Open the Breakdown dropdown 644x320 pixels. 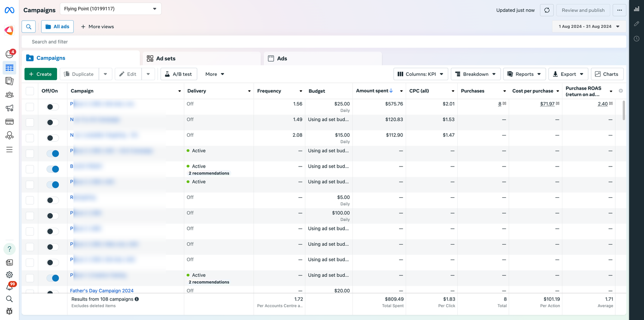pyautogui.click(x=476, y=74)
